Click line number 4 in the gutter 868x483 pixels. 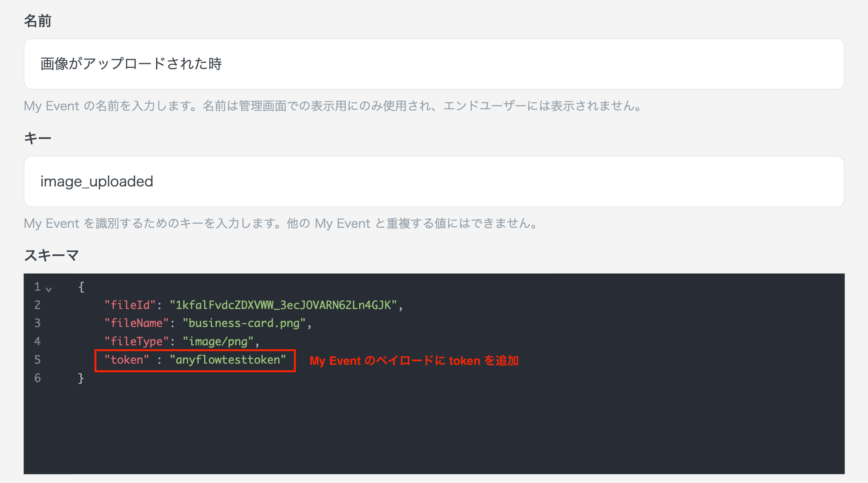(x=38, y=342)
